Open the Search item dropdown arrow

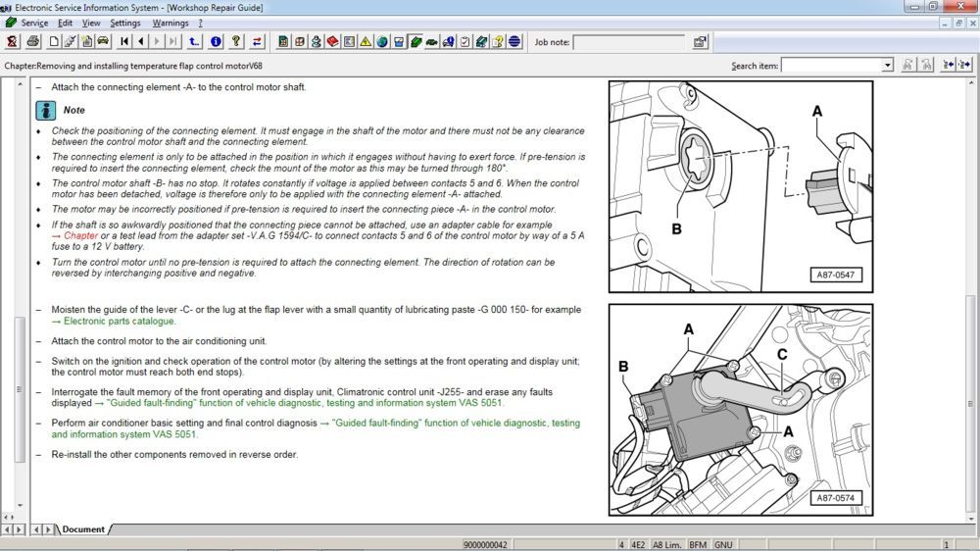pyautogui.click(x=888, y=65)
